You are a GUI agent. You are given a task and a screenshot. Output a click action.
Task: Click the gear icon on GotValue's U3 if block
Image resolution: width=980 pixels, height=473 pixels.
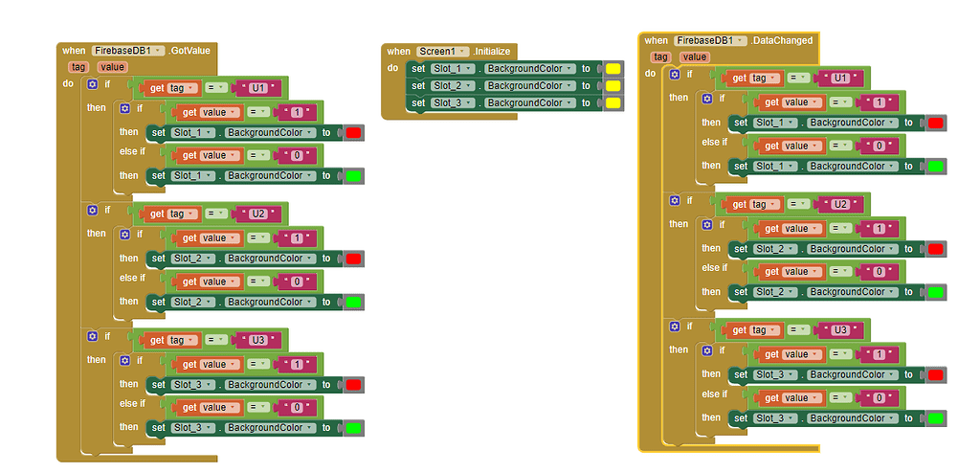pyautogui.click(x=93, y=336)
